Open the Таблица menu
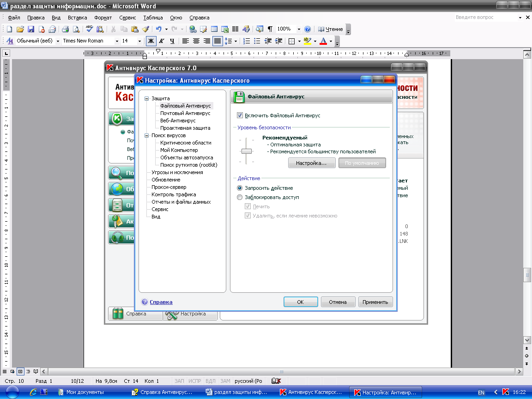The width and height of the screenshot is (532, 399). [x=153, y=18]
